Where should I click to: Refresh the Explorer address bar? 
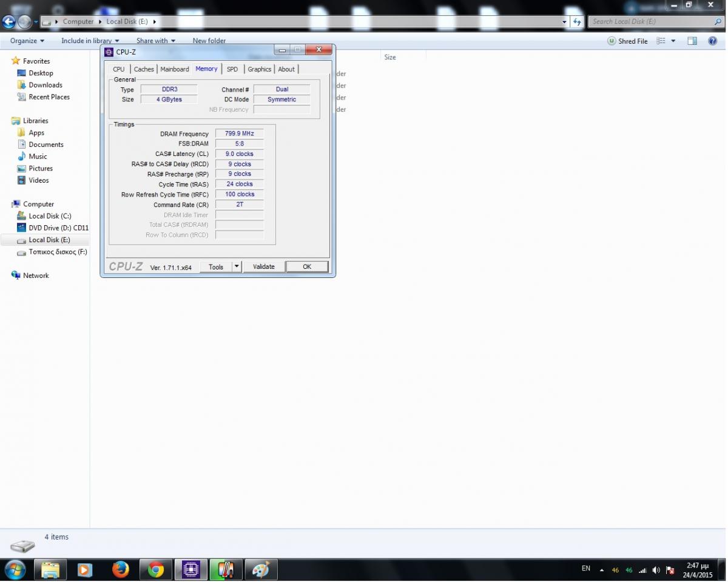pos(577,22)
